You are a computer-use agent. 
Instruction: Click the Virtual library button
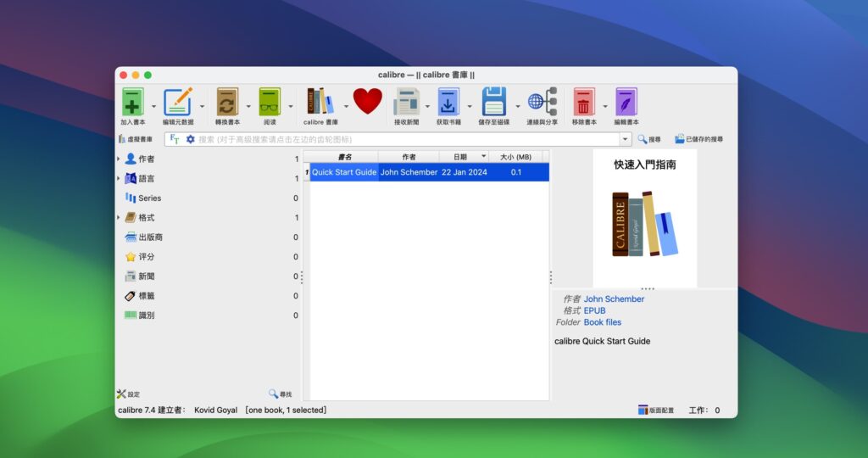pyautogui.click(x=135, y=139)
